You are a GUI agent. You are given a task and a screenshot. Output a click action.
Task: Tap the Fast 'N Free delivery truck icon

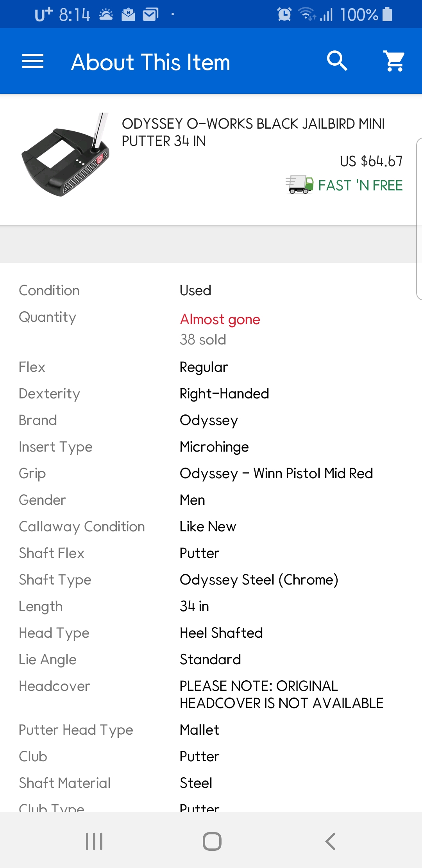299,185
